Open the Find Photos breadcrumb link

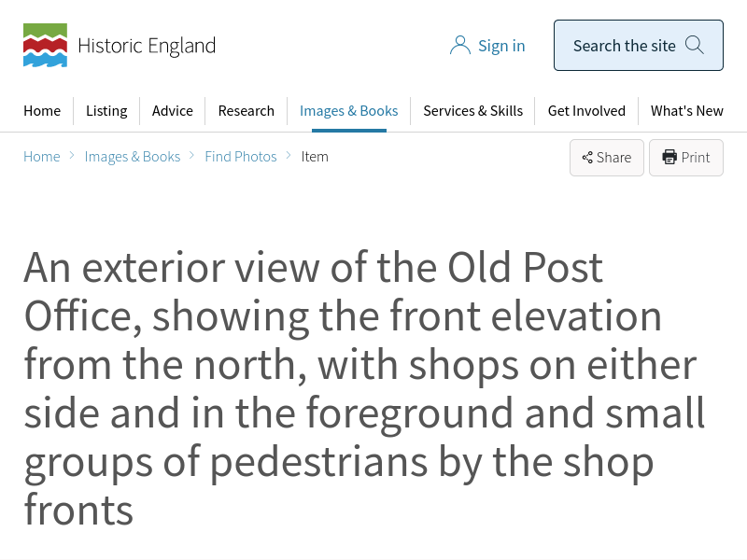pyautogui.click(x=241, y=156)
